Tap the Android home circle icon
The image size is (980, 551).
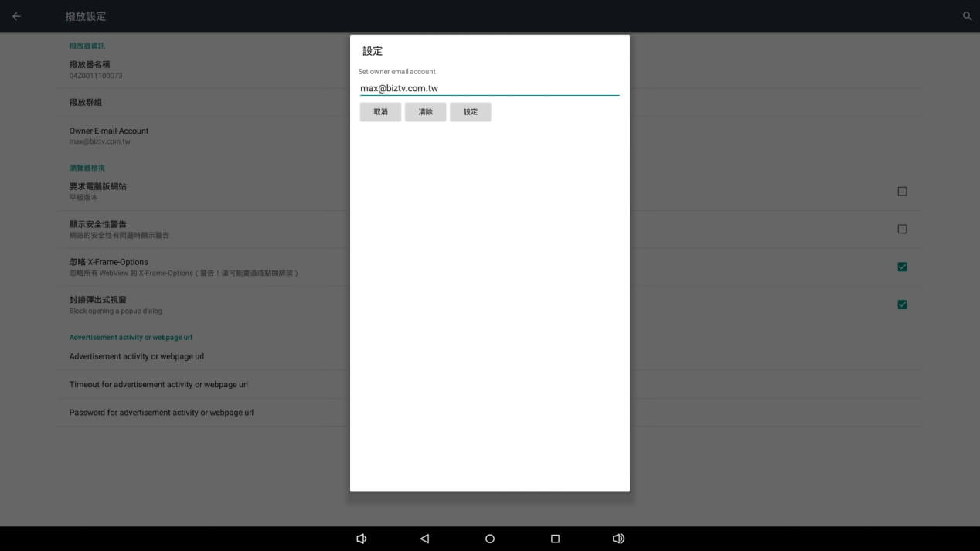(490, 539)
